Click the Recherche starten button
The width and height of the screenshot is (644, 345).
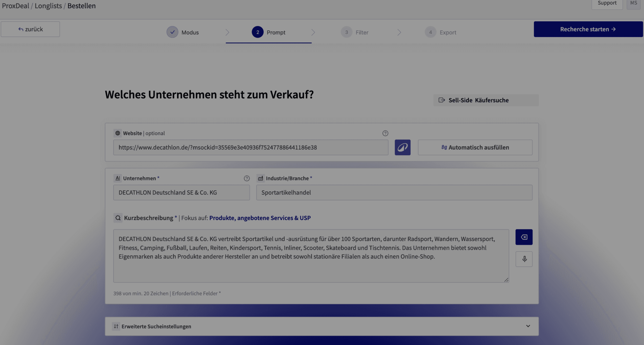click(x=588, y=29)
